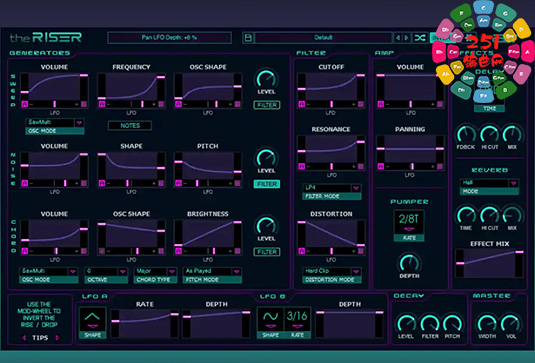The width and height of the screenshot is (535, 363).
Task: Click the Delay FDBCK knob
Action: click(466, 134)
